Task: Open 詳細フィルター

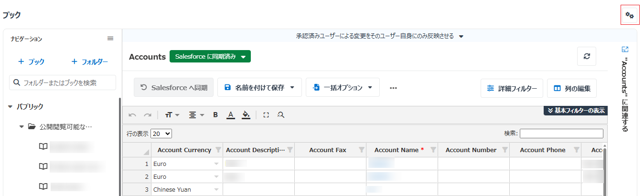Action: [x=512, y=88]
